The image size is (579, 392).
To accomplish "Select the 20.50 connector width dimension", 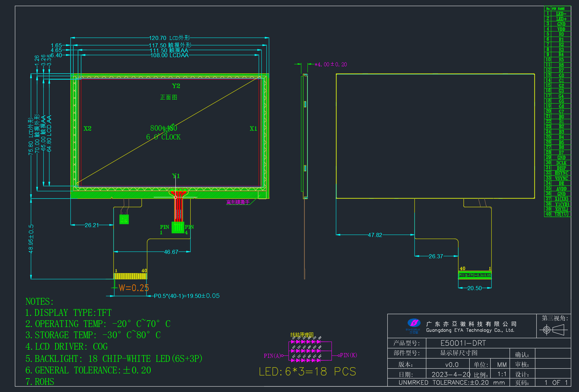I will click(x=474, y=288).
